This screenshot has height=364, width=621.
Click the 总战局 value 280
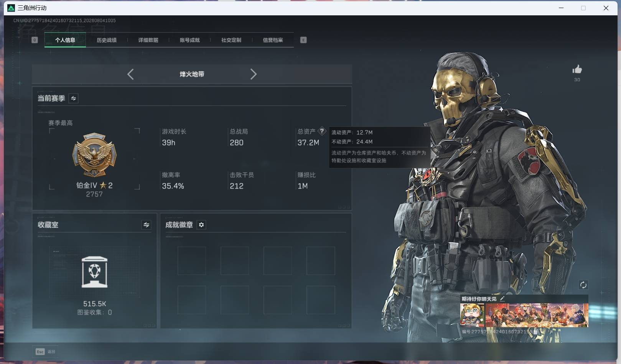[237, 143]
